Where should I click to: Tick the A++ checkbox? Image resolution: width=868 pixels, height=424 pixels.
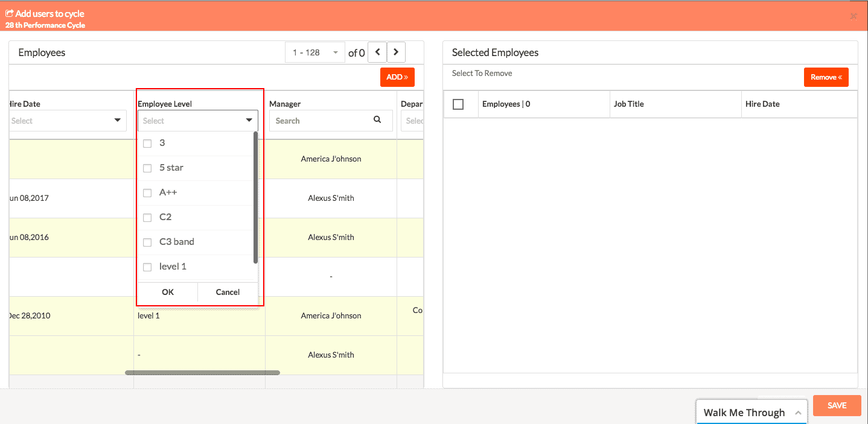pos(147,193)
